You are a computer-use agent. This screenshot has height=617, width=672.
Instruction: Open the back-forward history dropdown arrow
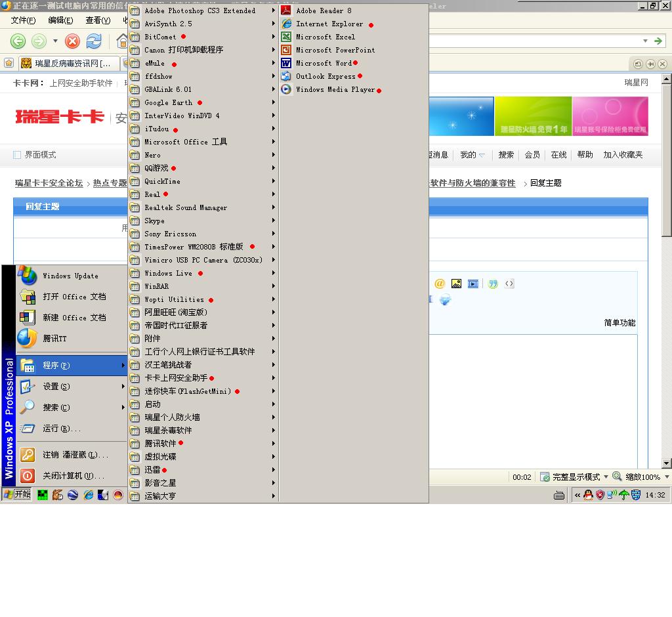coord(55,41)
